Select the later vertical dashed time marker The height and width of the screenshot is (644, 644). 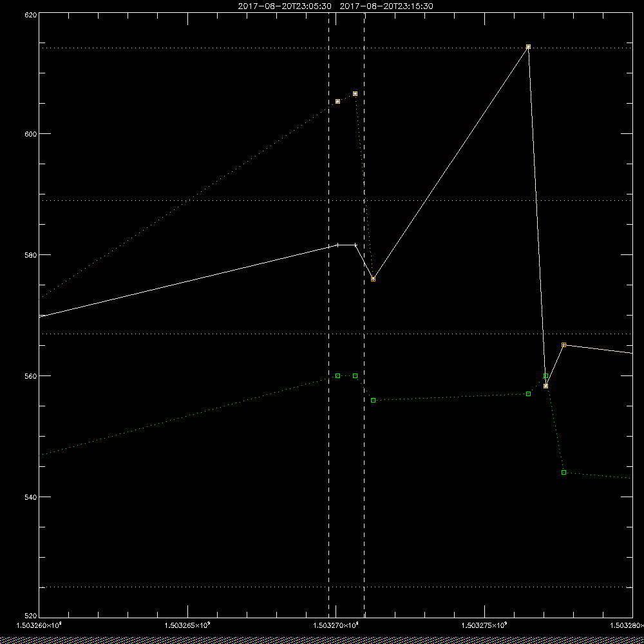click(365, 316)
